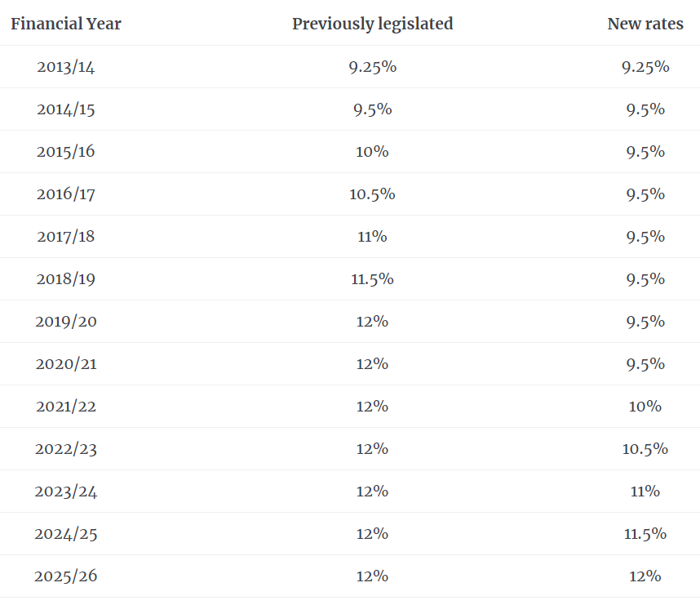
Task: Select the 2014/15 financial year cell
Action: click(x=66, y=109)
